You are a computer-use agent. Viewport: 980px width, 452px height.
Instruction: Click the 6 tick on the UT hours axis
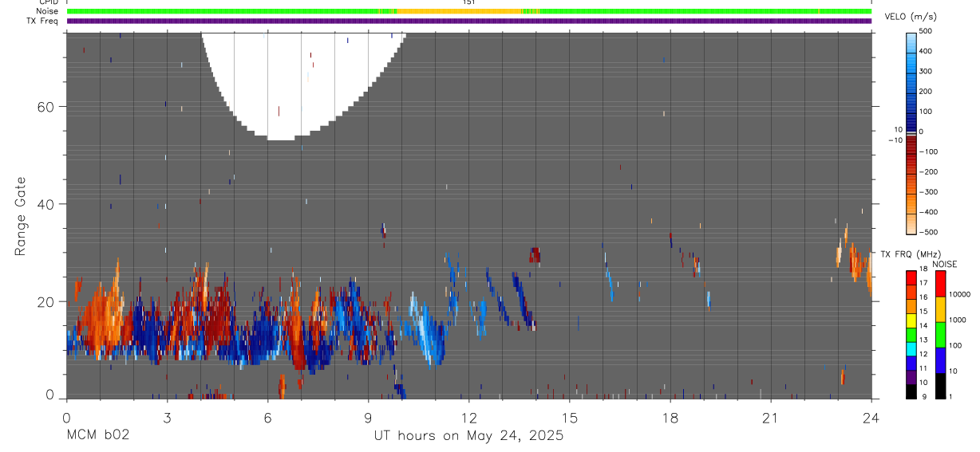pos(268,418)
